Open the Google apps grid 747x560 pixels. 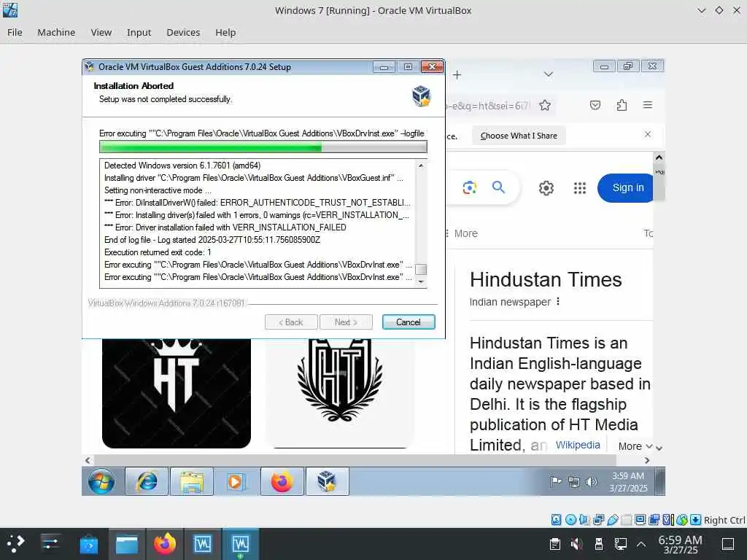pos(580,188)
